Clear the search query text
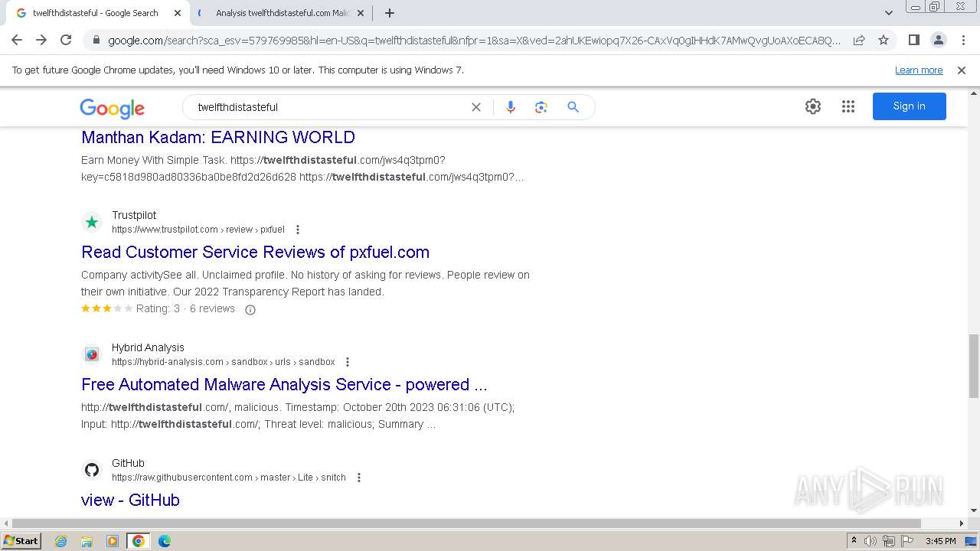This screenshot has width=980, height=551. 476,107
